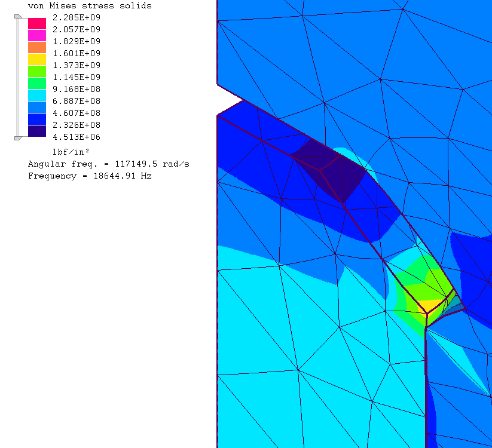Click the red 2.285E+09 legend swatch

[37, 23]
